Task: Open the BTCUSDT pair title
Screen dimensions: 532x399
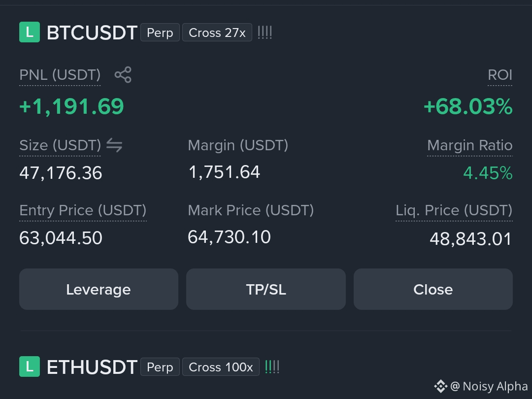Action: 92,33
